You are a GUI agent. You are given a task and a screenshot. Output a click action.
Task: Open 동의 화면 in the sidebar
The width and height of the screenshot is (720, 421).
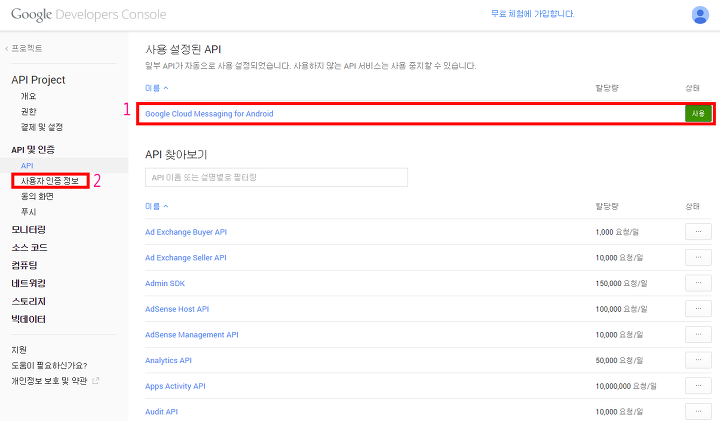[x=37, y=196]
